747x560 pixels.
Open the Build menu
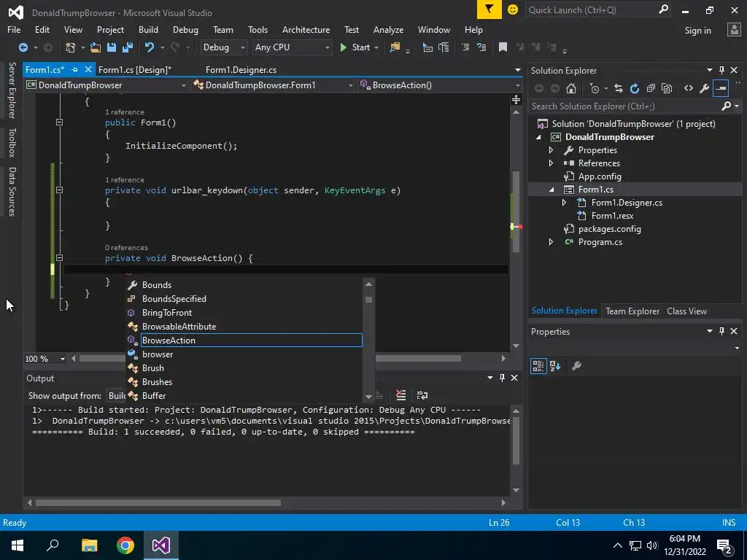click(148, 29)
